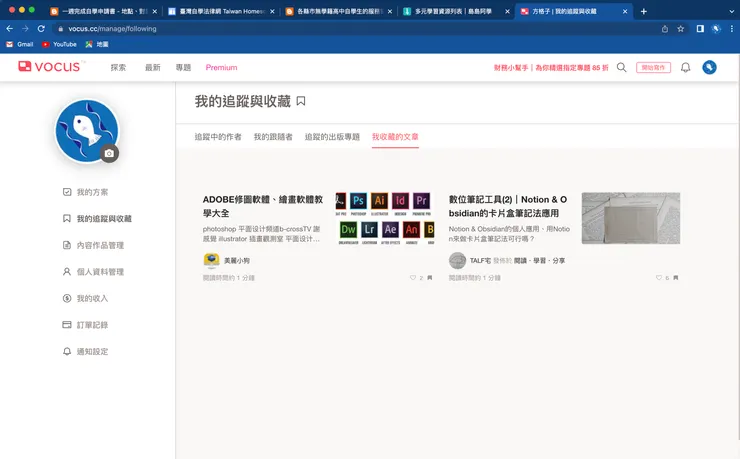Like the ADOBE article with heart icon
This screenshot has width=740, height=459.
coord(413,278)
